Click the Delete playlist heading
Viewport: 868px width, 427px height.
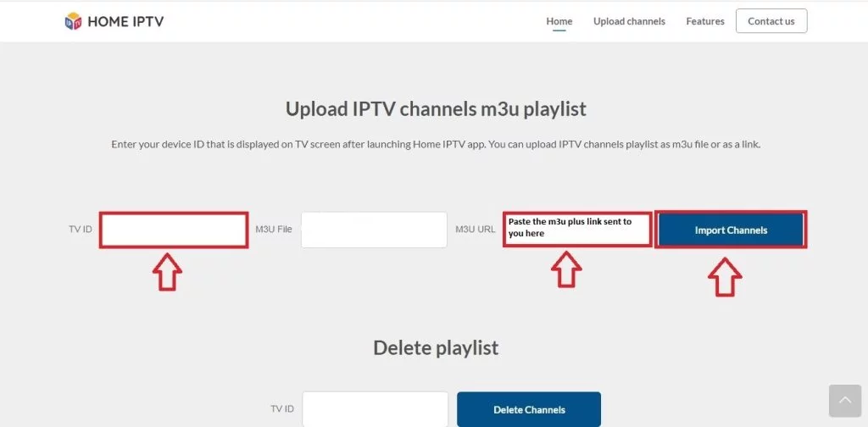point(436,348)
